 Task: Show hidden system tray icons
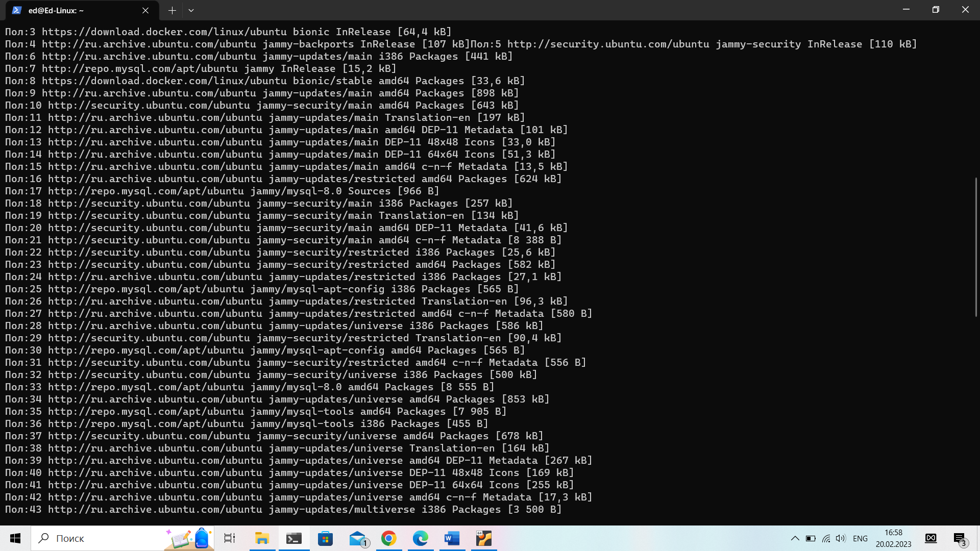[795, 538]
